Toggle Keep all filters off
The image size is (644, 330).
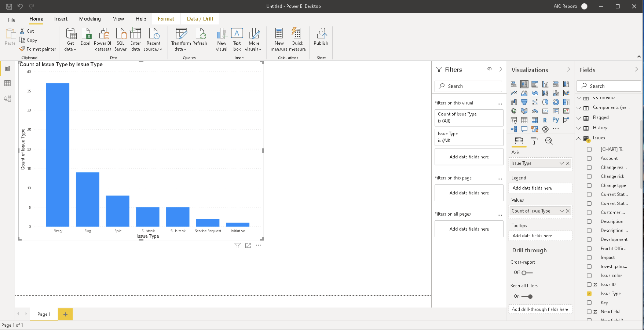(x=527, y=296)
